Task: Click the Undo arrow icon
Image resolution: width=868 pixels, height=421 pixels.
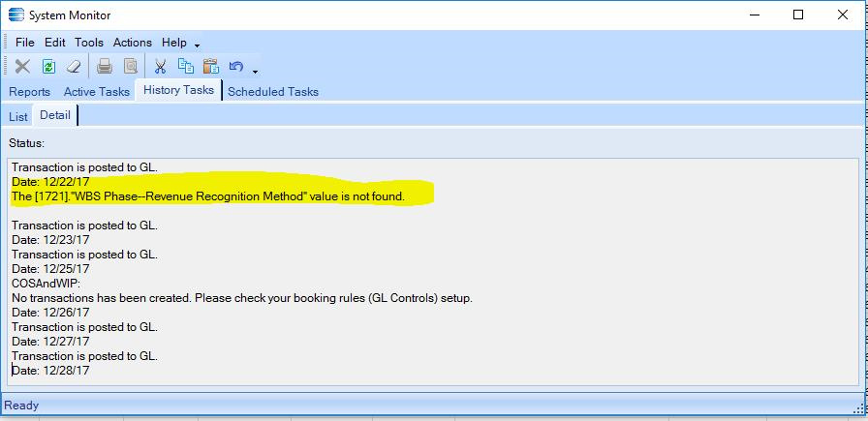Action: (236, 67)
